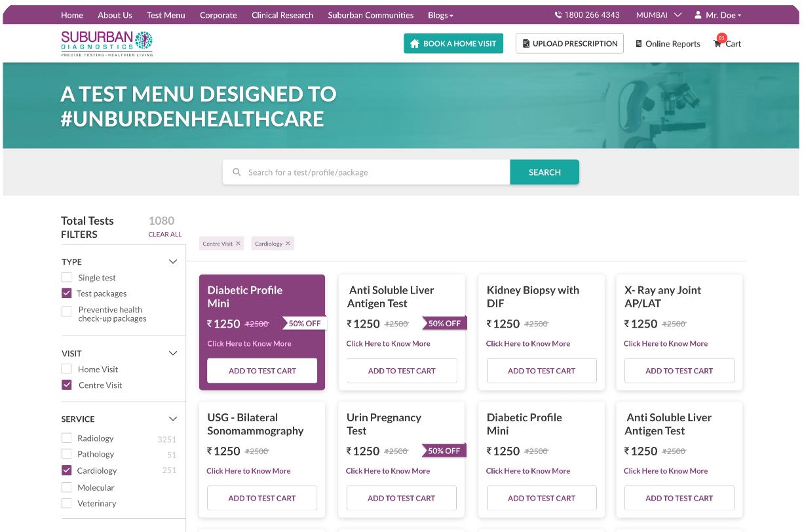Toggle the Single test checkbox
The height and width of the screenshot is (532, 804).
click(x=67, y=277)
